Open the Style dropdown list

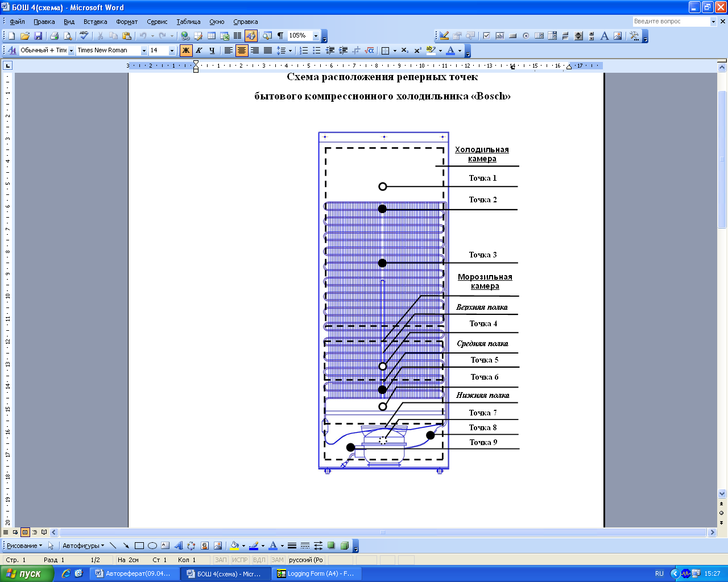tap(71, 51)
